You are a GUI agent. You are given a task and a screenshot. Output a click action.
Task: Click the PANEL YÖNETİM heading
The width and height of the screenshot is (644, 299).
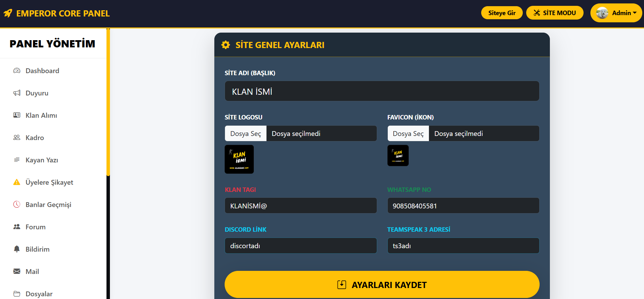(x=52, y=44)
